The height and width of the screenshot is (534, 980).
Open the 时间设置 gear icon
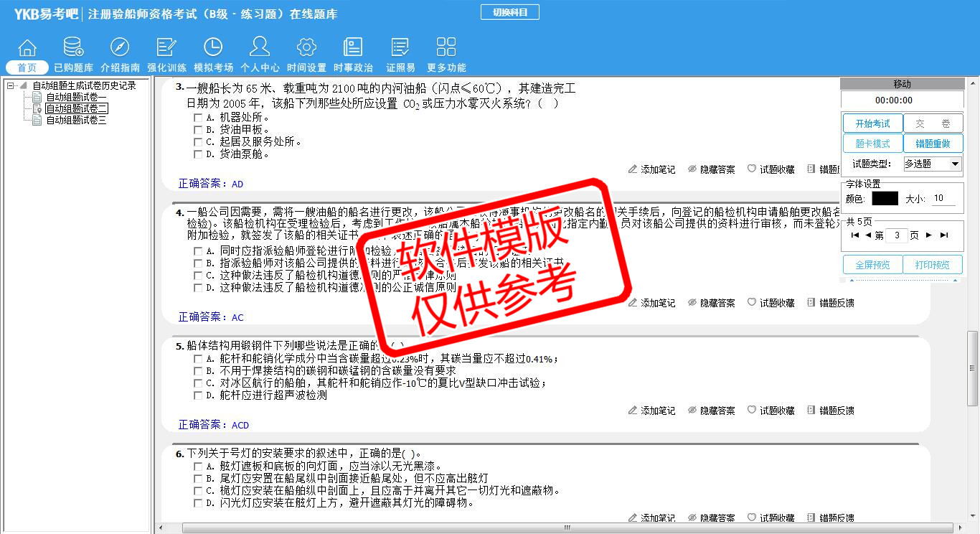[x=306, y=48]
